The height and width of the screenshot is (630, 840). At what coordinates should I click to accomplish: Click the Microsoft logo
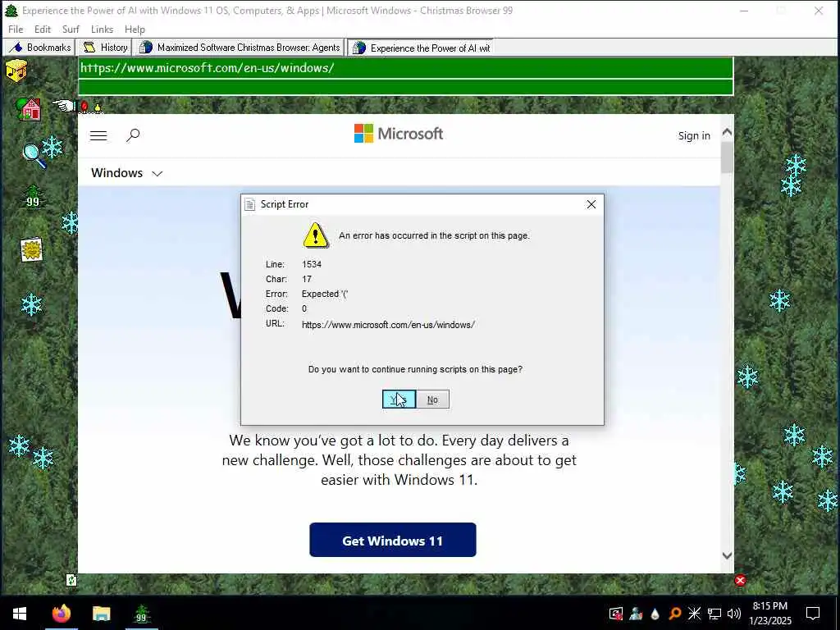click(x=399, y=134)
